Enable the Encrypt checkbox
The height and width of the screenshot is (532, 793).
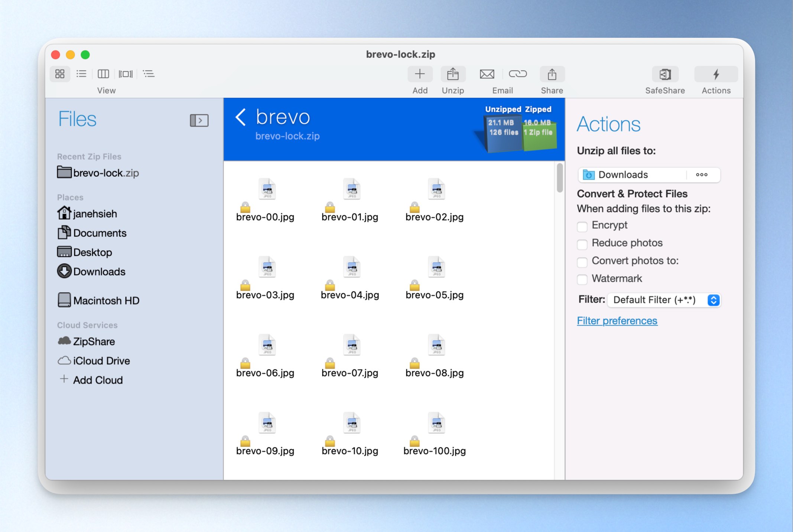click(582, 226)
